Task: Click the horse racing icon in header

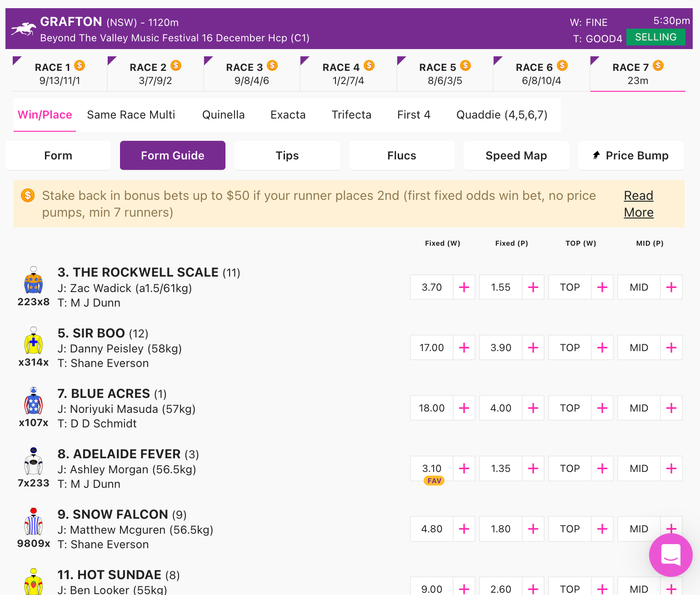Action: pyautogui.click(x=24, y=29)
